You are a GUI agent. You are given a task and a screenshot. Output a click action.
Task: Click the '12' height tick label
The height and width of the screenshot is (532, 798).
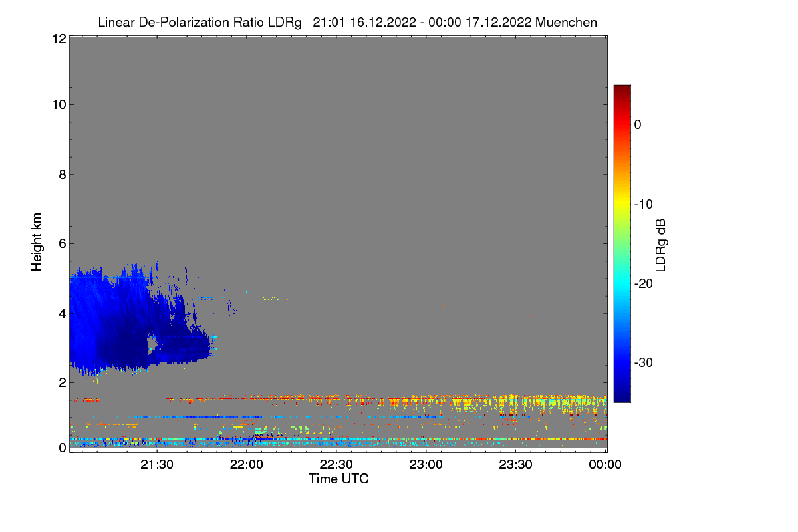(59, 39)
